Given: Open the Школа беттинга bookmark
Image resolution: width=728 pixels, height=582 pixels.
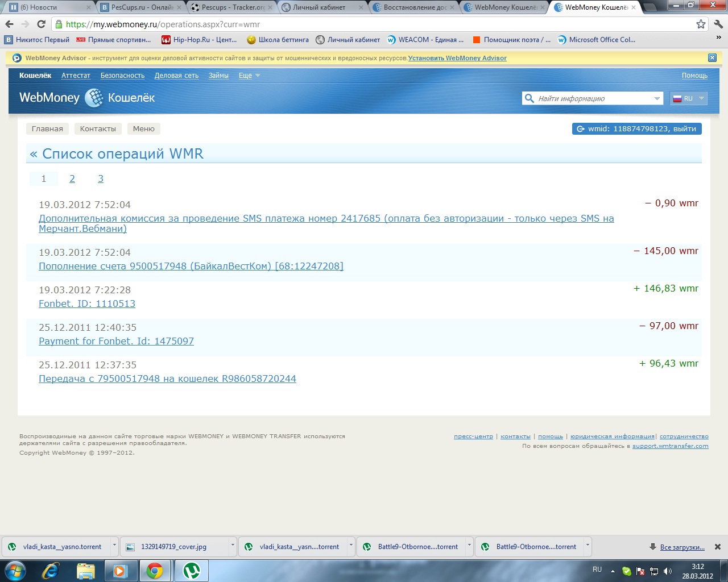Looking at the screenshot, I should coord(278,40).
